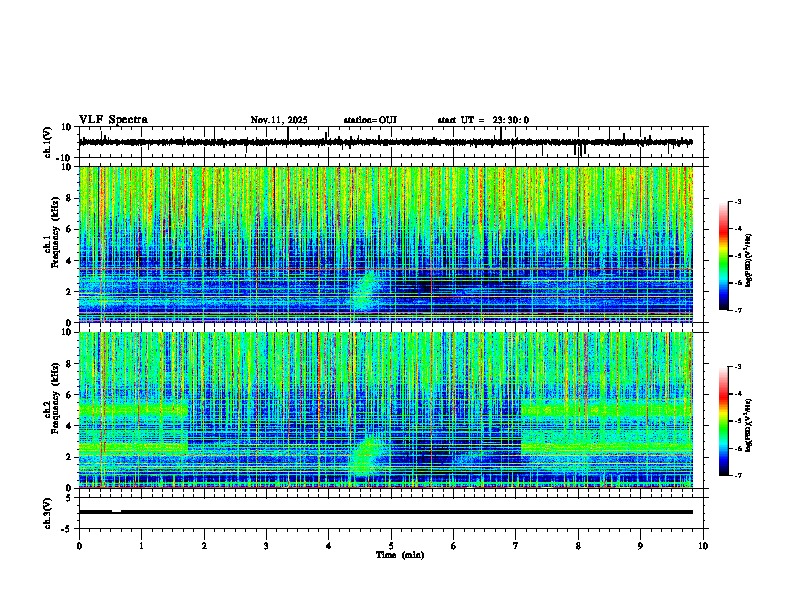Click the time axis tick label "2"
The width and height of the screenshot is (792, 612).
tap(204, 546)
